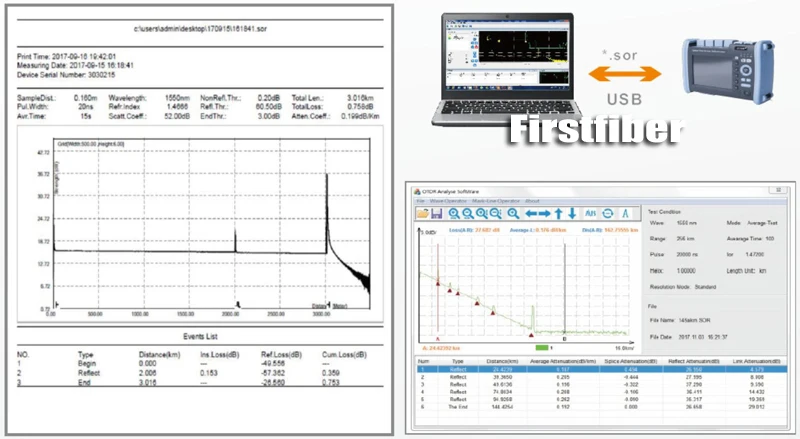800x439 pixels.
Task: Click the 'Average-L' readout above the trace
Action: (x=538, y=230)
